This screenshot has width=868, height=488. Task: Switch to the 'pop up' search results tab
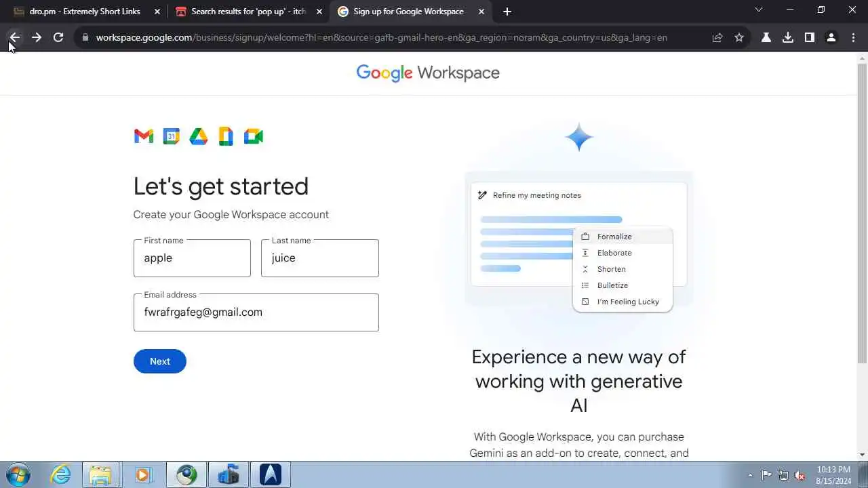240,12
